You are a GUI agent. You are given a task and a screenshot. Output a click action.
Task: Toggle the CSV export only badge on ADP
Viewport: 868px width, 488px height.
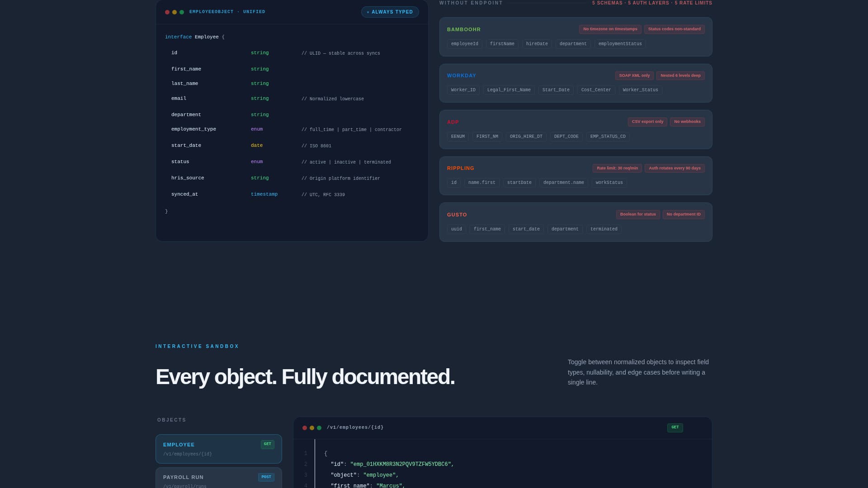[647, 122]
